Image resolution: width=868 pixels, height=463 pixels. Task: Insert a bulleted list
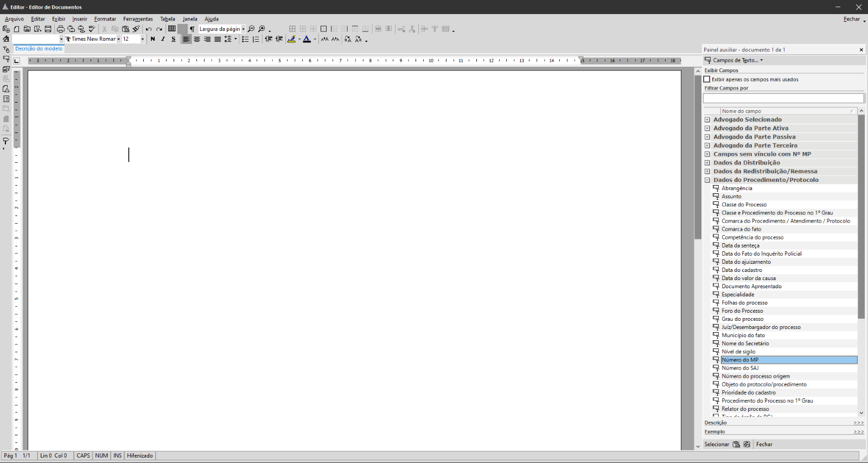tap(245, 39)
